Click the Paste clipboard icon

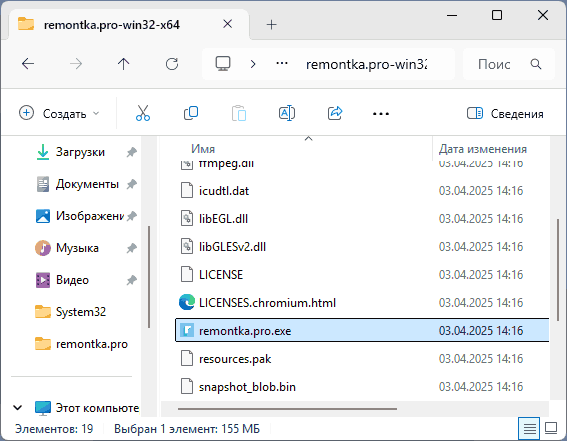(239, 113)
